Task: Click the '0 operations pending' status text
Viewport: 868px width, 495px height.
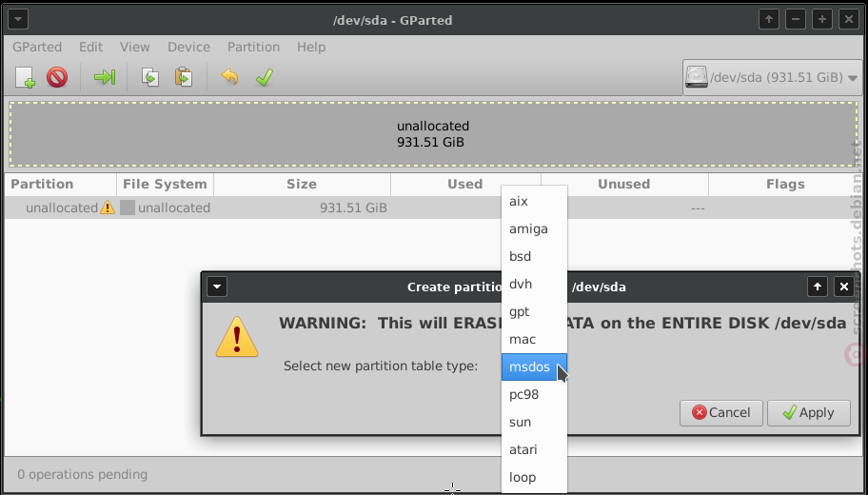Action: click(83, 474)
